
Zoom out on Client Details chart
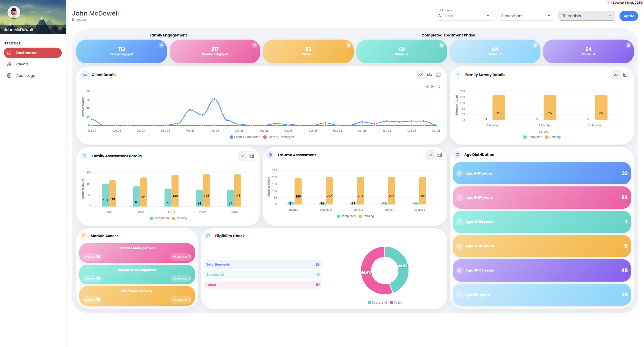[433, 87]
